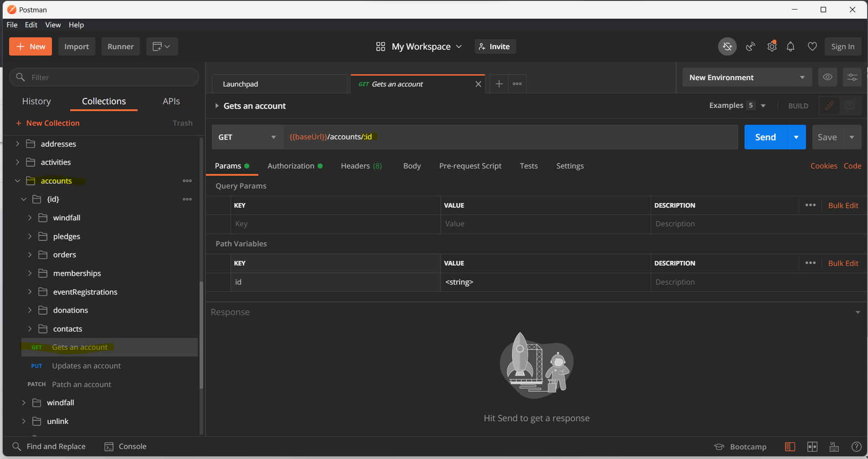Viewport: 868px width, 459px height.
Task: Open the Runner button
Action: [x=121, y=46]
